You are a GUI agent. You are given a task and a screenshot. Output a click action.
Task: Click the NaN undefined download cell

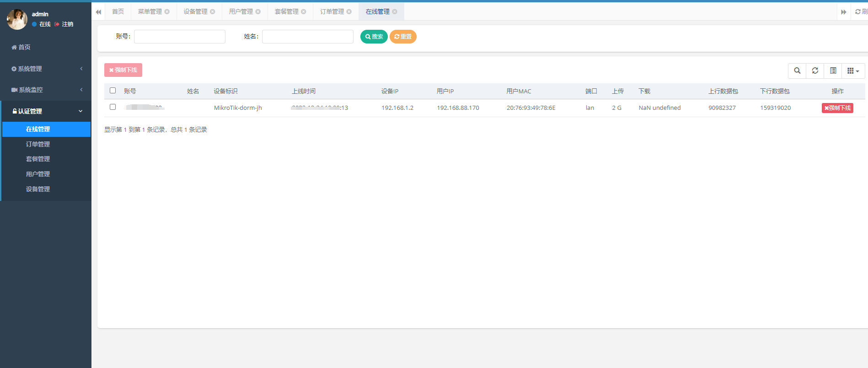click(x=659, y=108)
